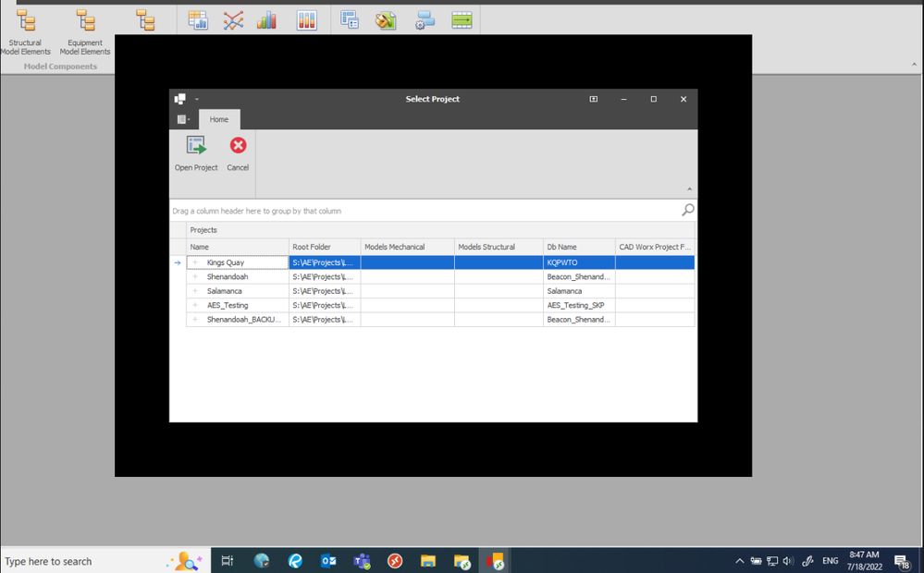Click the Select Project window app icon
The image size is (924, 573).
pyautogui.click(x=180, y=99)
